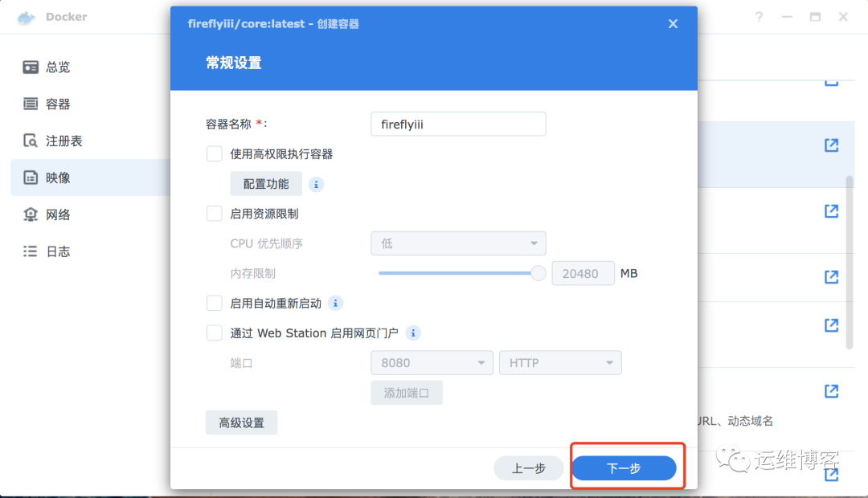Show info icon beside Web Station option
This screenshot has height=498, width=868.
(413, 333)
